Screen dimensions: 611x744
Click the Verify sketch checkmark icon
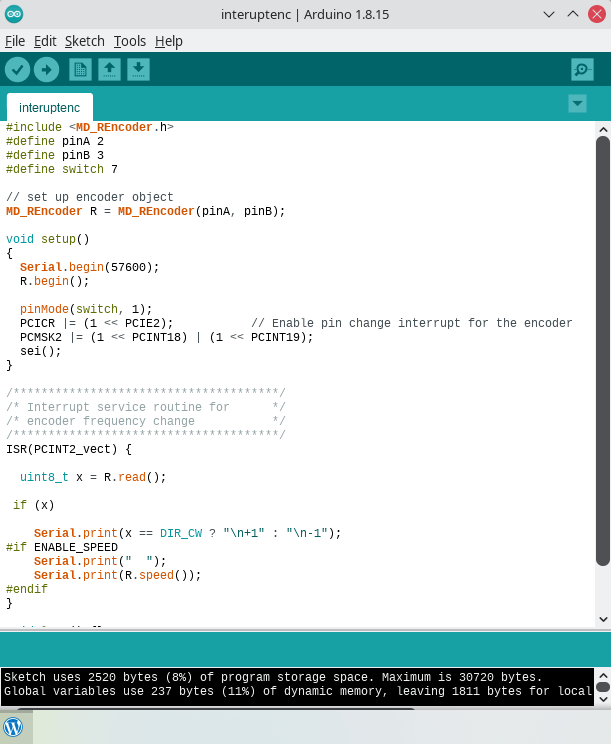pos(17,69)
